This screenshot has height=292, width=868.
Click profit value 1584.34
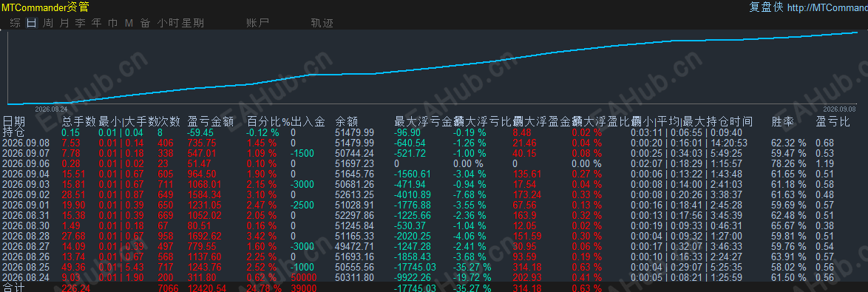(x=204, y=194)
